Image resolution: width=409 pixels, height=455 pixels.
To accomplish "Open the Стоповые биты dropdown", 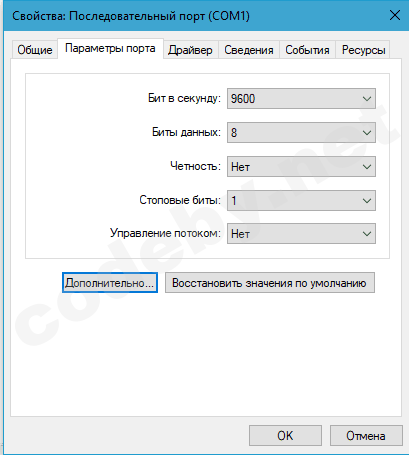I will pos(301,201).
